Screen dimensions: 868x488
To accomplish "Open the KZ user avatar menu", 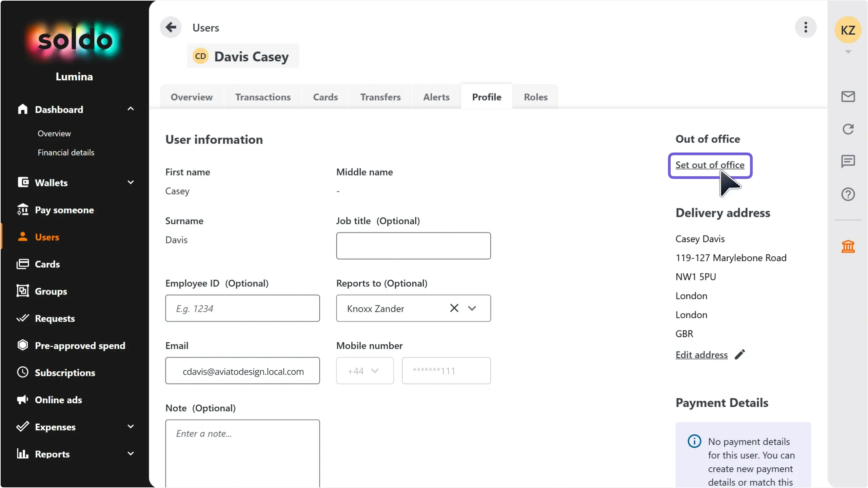I will (848, 30).
